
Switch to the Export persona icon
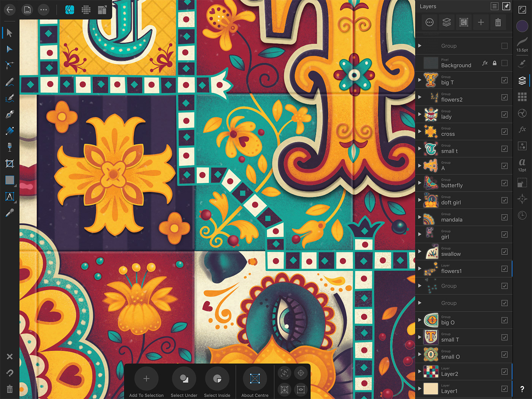(102, 10)
